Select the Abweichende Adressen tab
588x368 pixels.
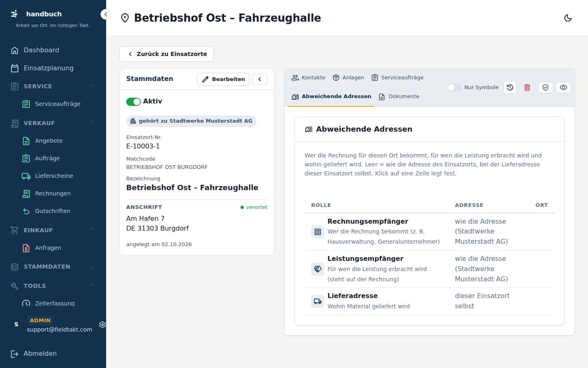(x=331, y=96)
